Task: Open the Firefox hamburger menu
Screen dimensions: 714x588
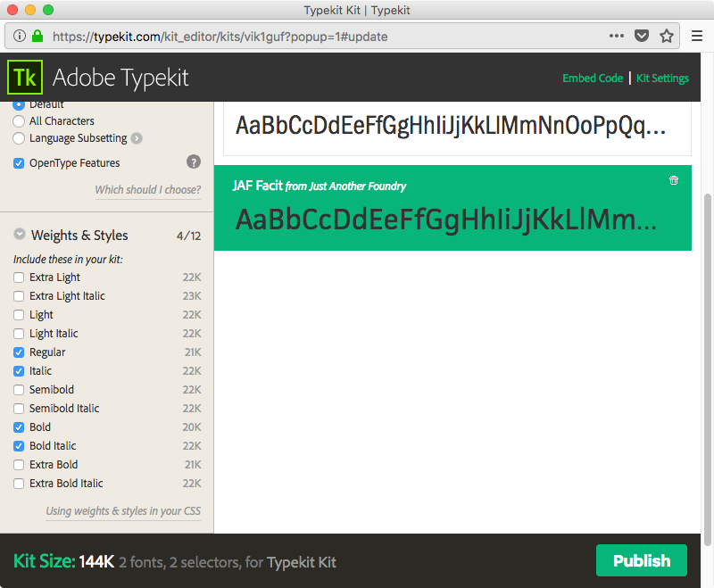Action: pos(697,36)
